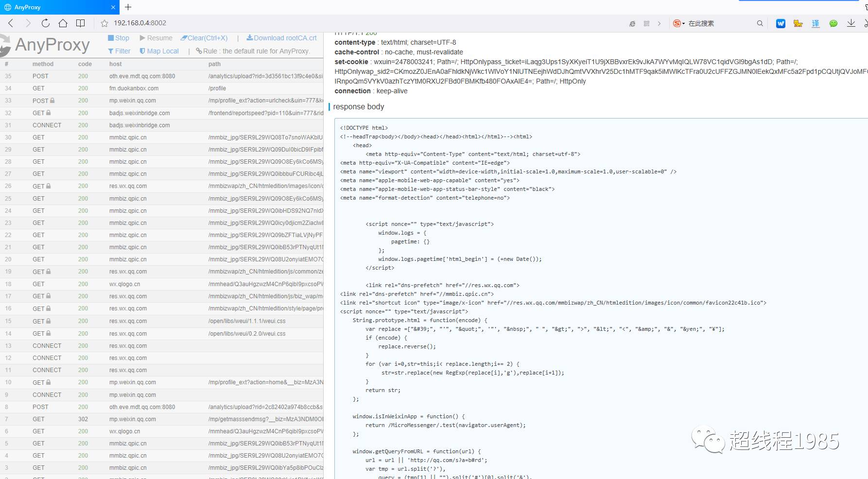Switch to IE compatibility mode icon
This screenshot has height=479, width=868.
(632, 23)
